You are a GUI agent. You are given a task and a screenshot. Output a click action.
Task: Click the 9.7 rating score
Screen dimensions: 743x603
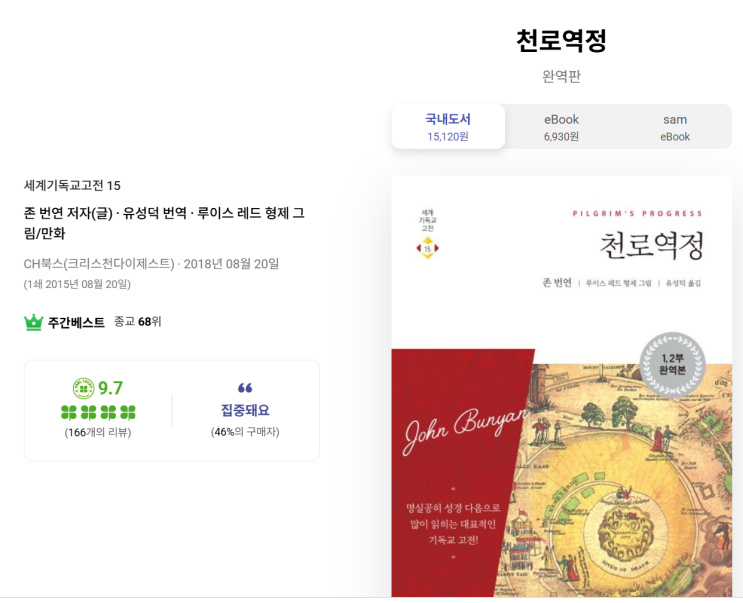click(x=110, y=388)
